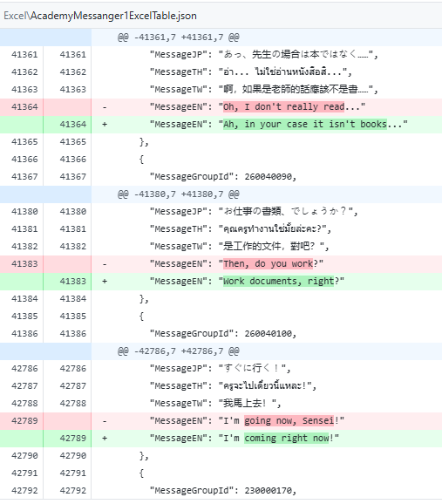Click line number 41383 on the added row

pyautogui.click(x=72, y=282)
